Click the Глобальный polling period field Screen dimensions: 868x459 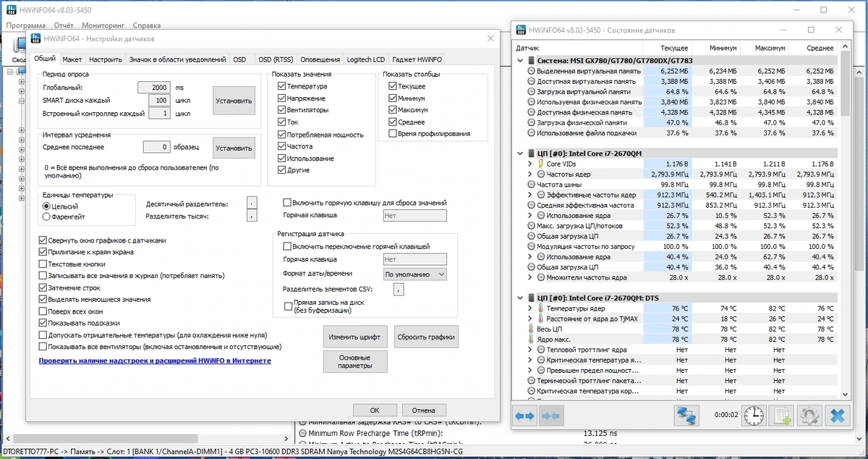(x=153, y=87)
